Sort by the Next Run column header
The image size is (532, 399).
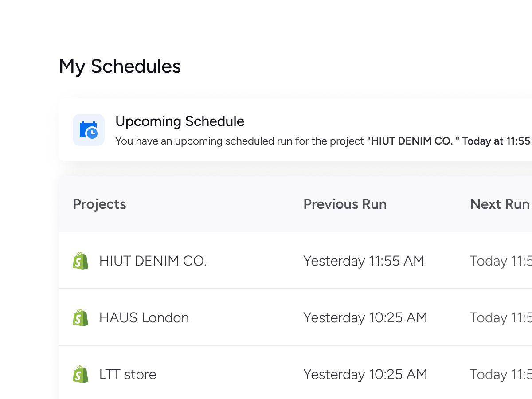tap(500, 204)
